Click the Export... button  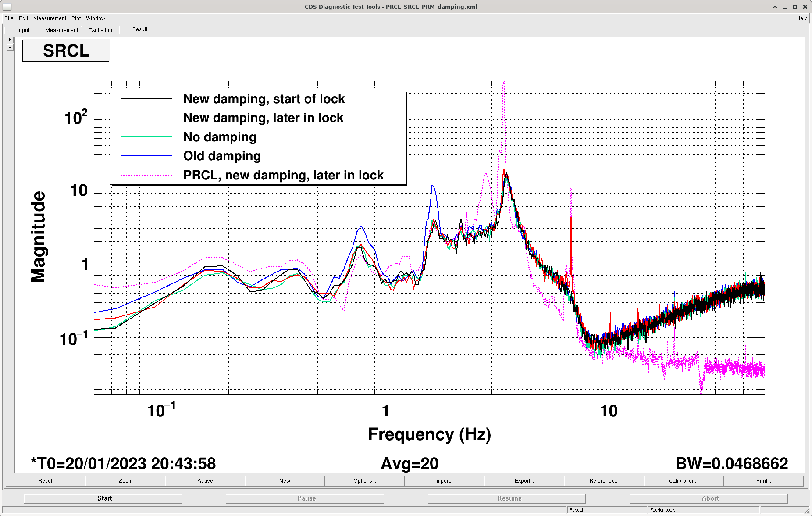click(x=524, y=481)
